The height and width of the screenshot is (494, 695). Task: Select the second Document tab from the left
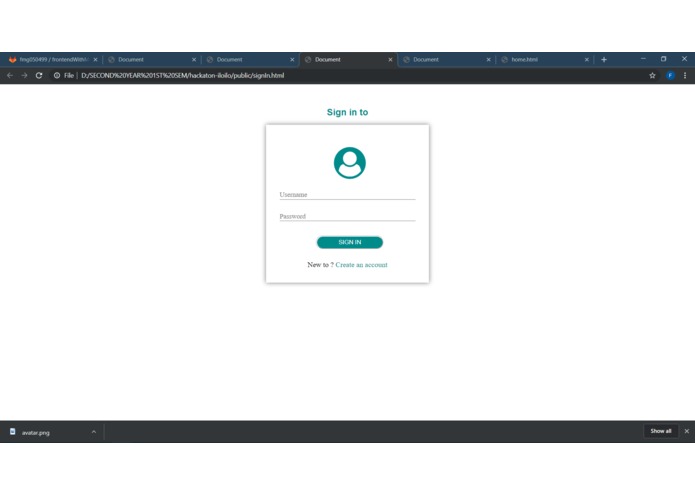(x=249, y=59)
